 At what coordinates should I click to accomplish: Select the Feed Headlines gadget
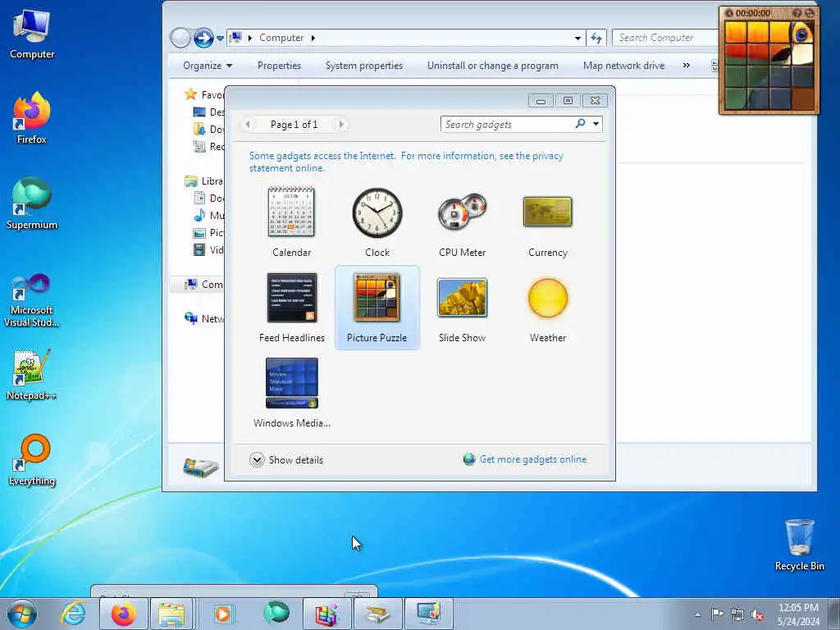[291, 308]
